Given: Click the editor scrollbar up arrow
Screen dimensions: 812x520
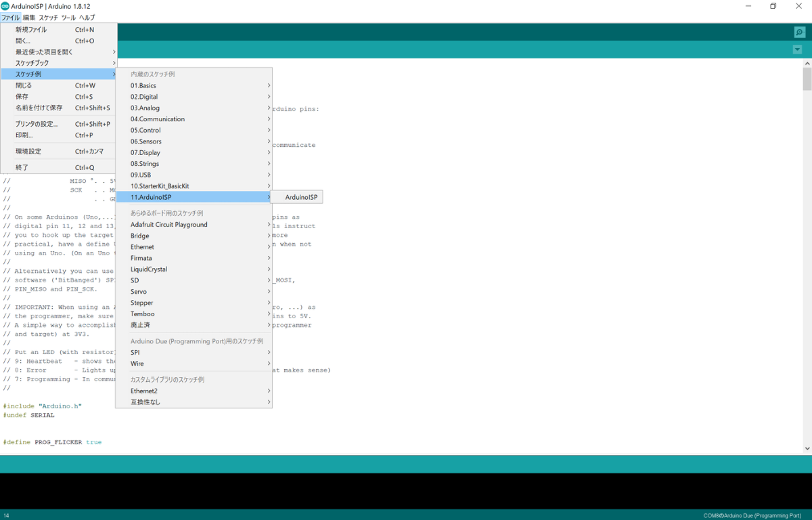Looking at the screenshot, I should coord(807,63).
